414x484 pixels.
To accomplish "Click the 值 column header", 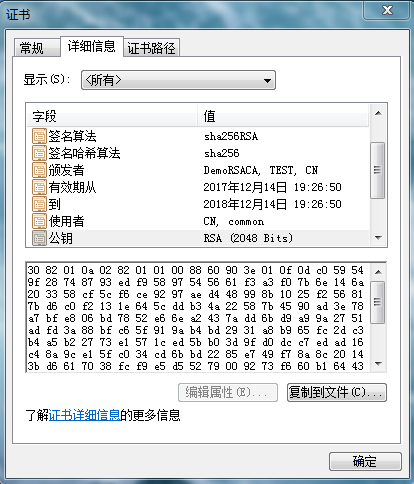I will [283, 116].
